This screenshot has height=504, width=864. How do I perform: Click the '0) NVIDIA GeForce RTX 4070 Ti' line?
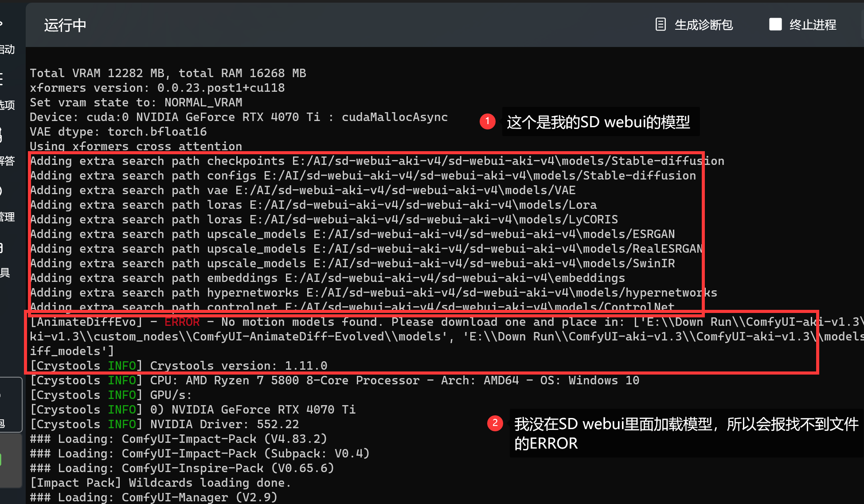[193, 410]
